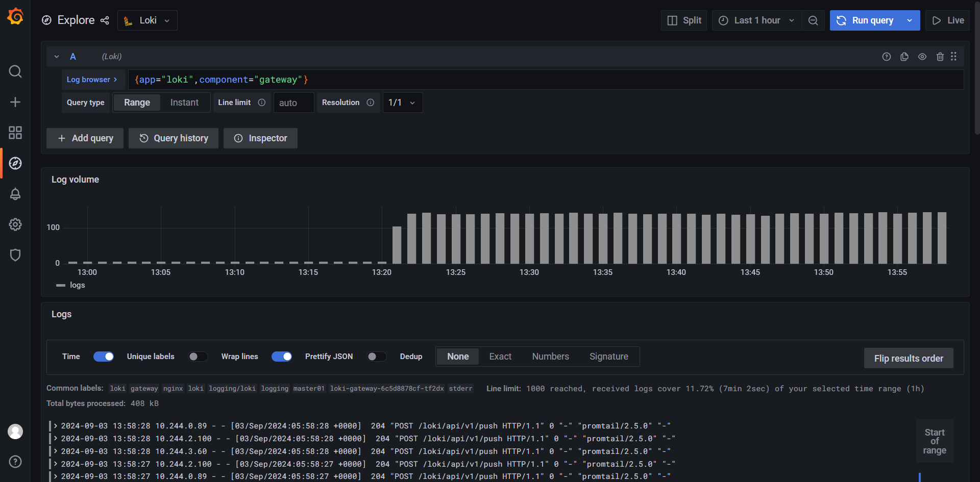The image size is (980, 482).
Task: Select Signature dedup option
Action: coord(609,357)
